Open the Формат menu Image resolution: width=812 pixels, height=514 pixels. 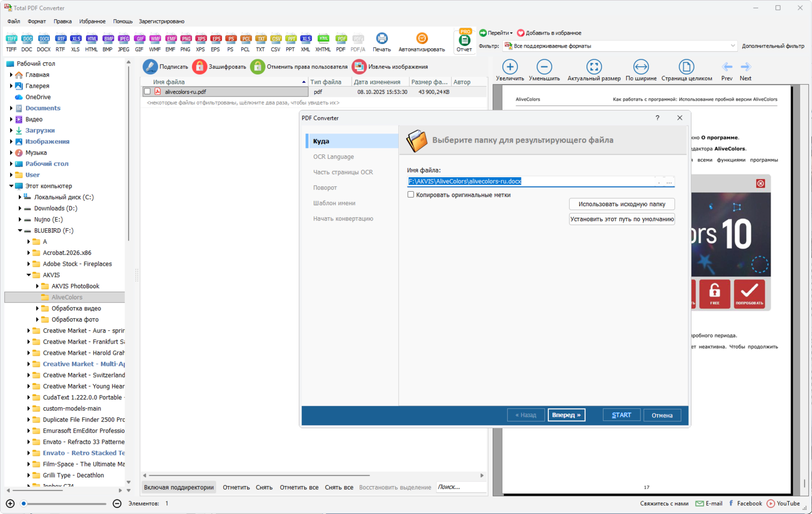point(37,21)
